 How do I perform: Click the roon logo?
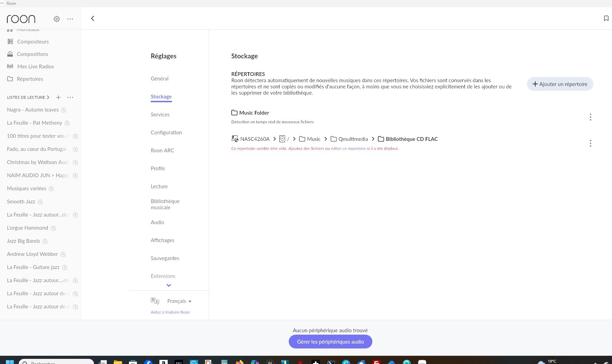[x=21, y=19]
